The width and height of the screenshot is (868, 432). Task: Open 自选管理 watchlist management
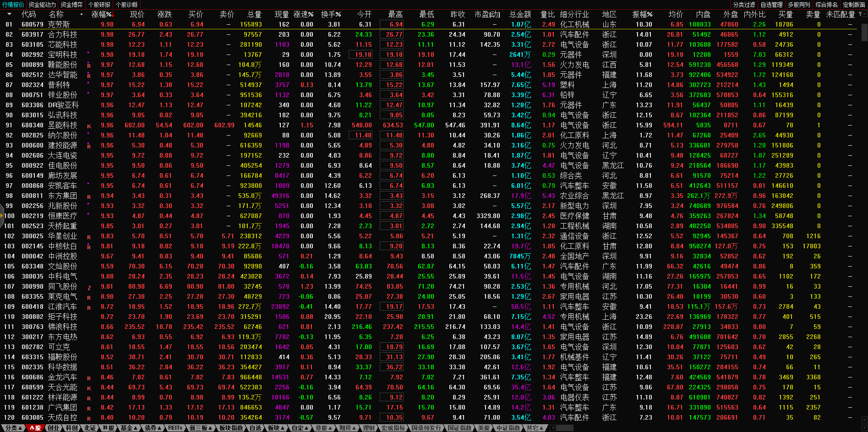[x=771, y=5]
